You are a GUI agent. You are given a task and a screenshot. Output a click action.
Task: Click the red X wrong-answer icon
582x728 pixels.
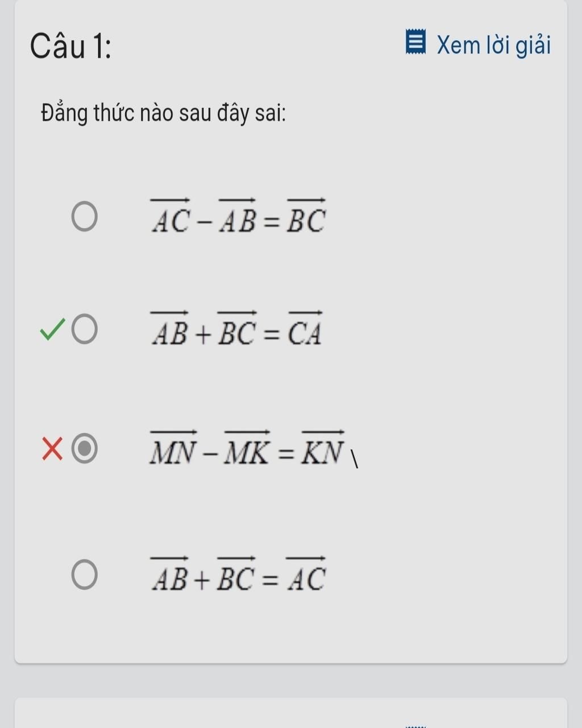coord(52,448)
